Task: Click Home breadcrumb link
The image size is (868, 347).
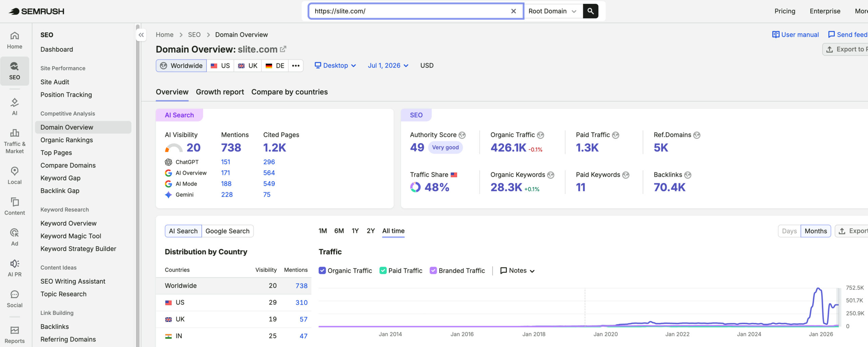Action: (x=164, y=35)
